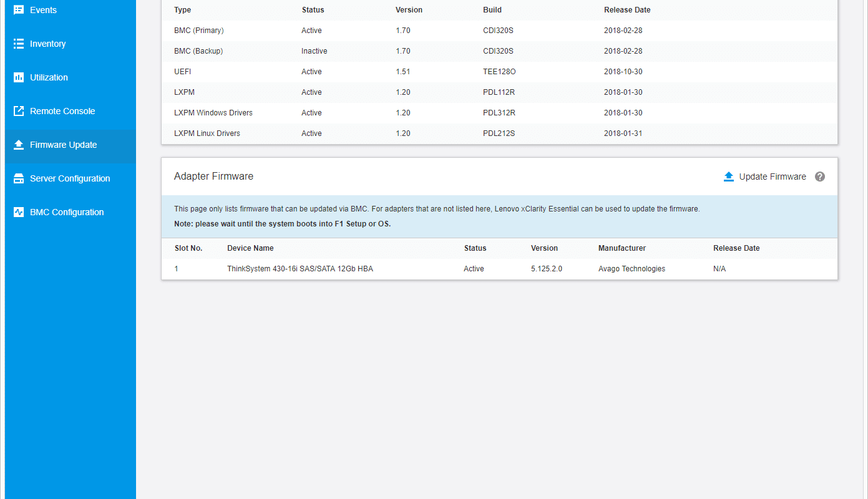Click the Firmware Update upload icon in sidebar

(19, 145)
